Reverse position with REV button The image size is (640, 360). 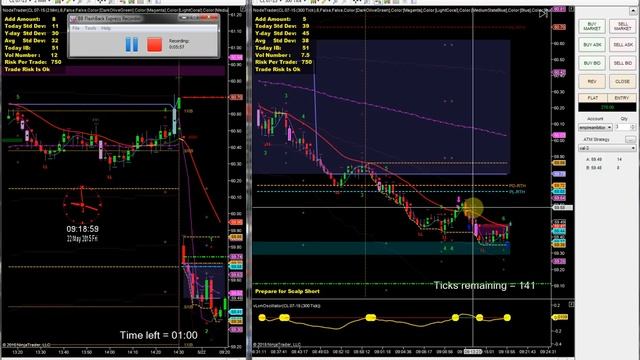[x=592, y=82]
